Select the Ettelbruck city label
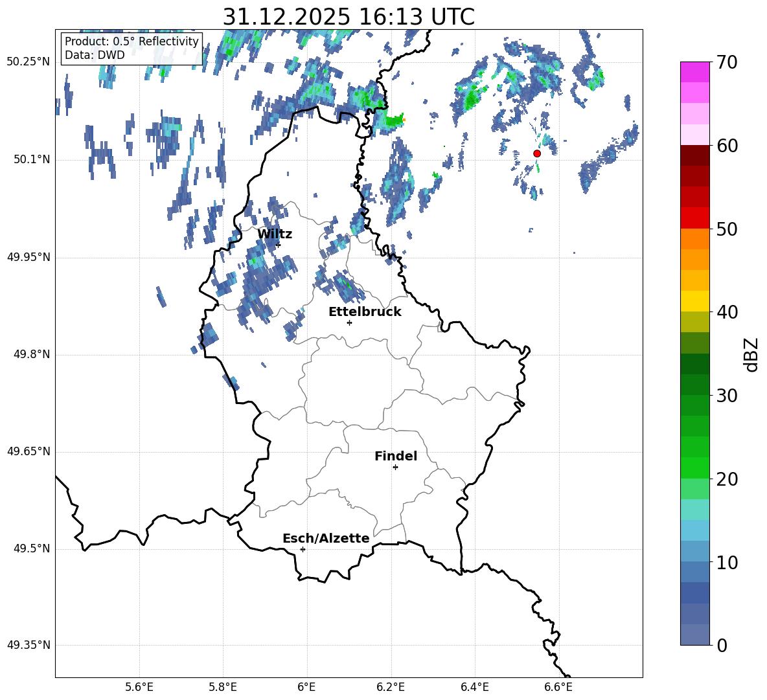 coord(365,312)
